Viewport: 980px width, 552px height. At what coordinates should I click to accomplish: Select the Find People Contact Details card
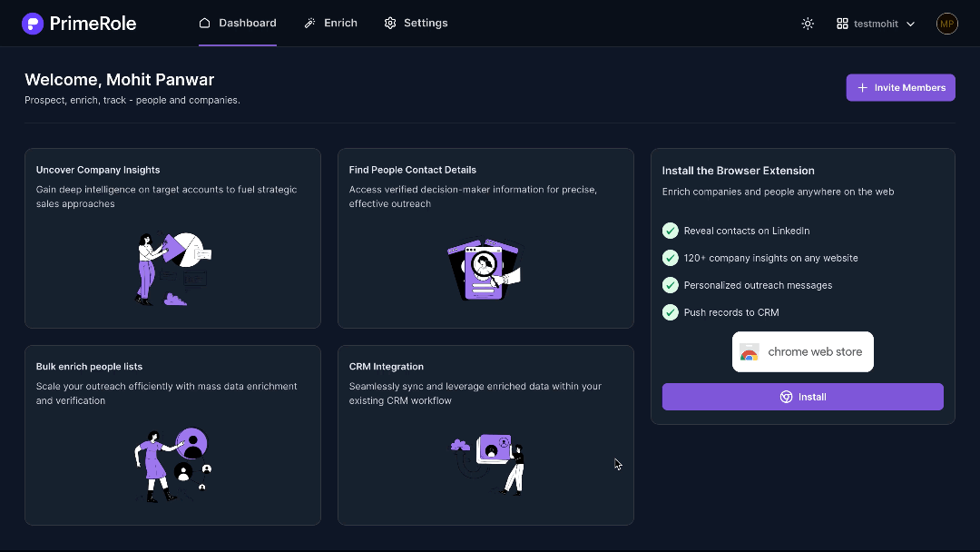(x=485, y=238)
